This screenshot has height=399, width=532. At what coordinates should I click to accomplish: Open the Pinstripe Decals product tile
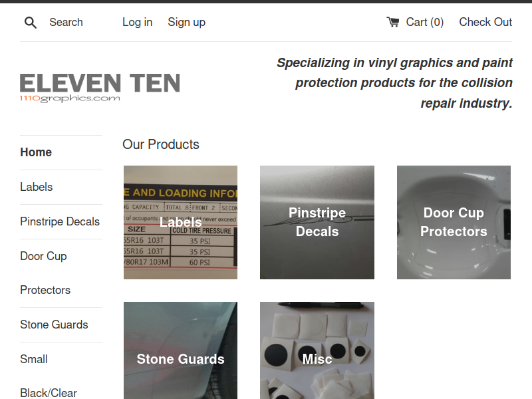tap(317, 223)
